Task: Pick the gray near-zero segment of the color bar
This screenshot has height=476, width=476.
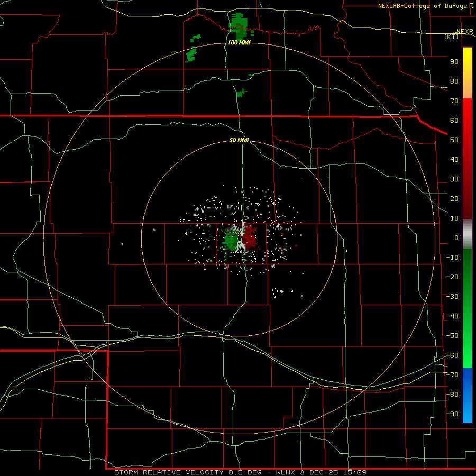Action: pos(467,234)
